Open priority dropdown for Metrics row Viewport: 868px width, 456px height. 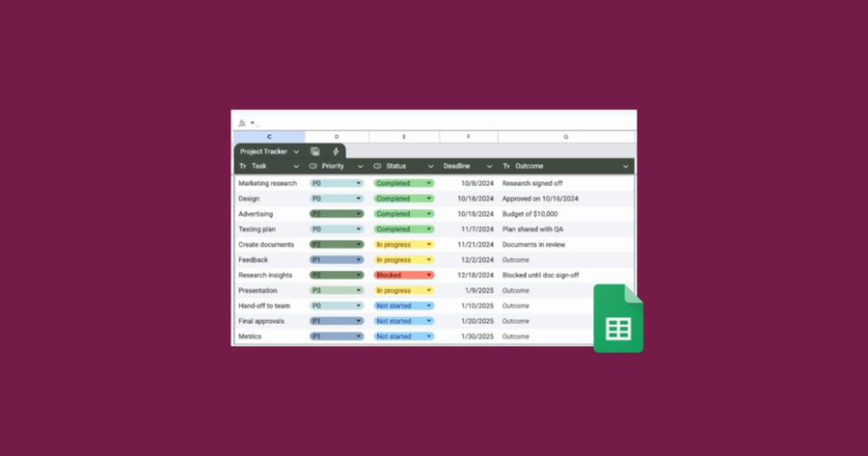(x=337, y=336)
